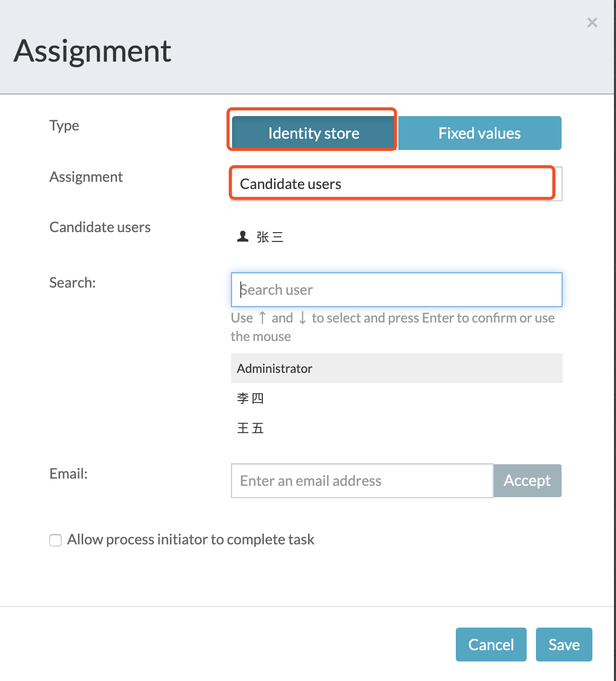Click the email address input field
Image resolution: width=616 pixels, height=681 pixels.
tap(362, 481)
